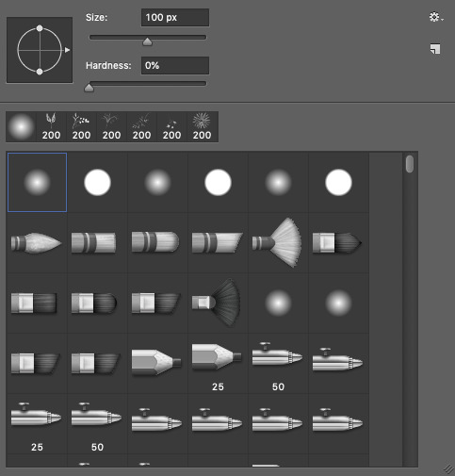Select the airbrush labeled 50 beside the airbrush 25
The width and height of the screenshot is (455, 476).
pos(97,423)
